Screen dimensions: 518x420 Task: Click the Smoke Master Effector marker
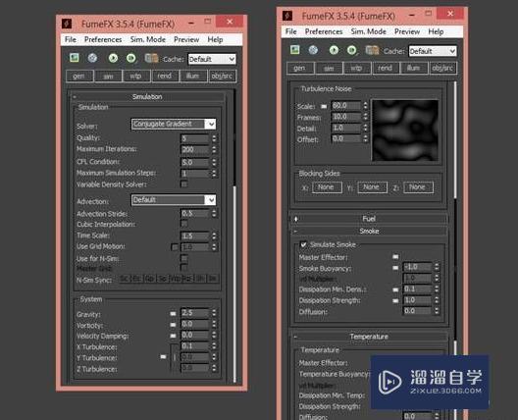[395, 256]
